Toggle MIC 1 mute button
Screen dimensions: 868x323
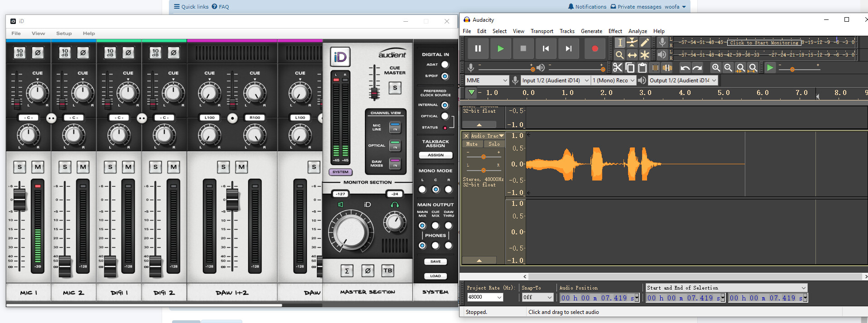(x=38, y=167)
